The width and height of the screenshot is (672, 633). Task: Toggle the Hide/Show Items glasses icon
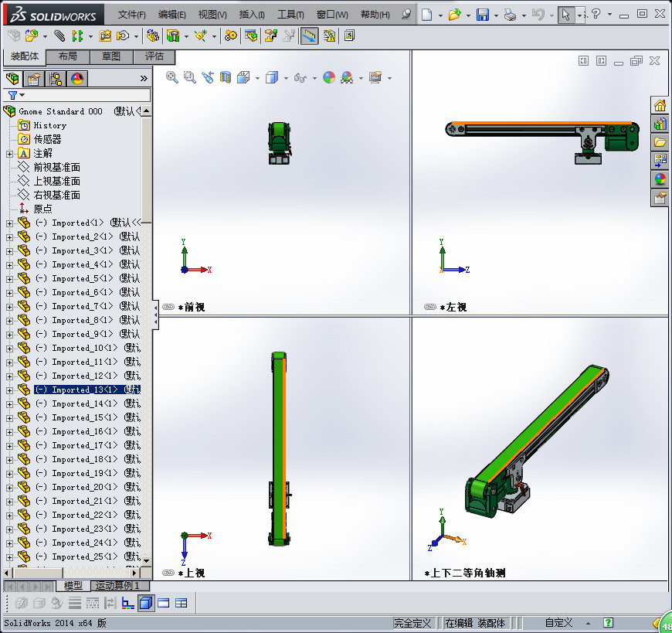(x=300, y=77)
